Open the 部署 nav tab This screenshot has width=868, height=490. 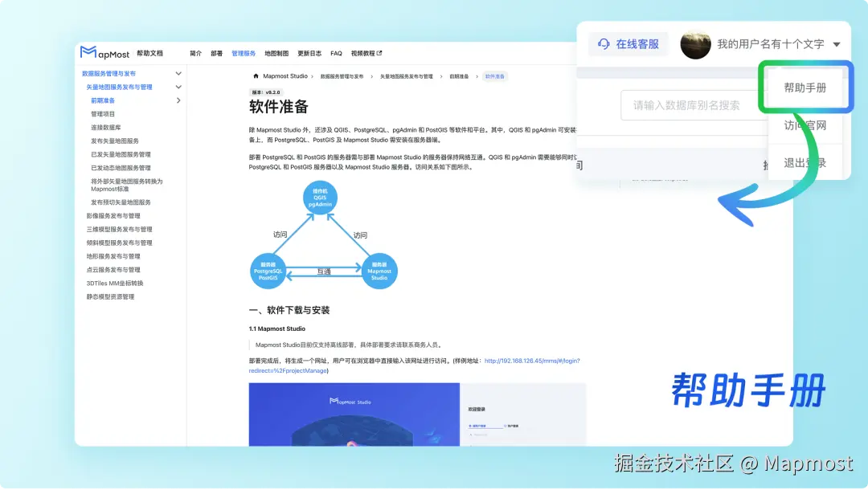pos(216,54)
